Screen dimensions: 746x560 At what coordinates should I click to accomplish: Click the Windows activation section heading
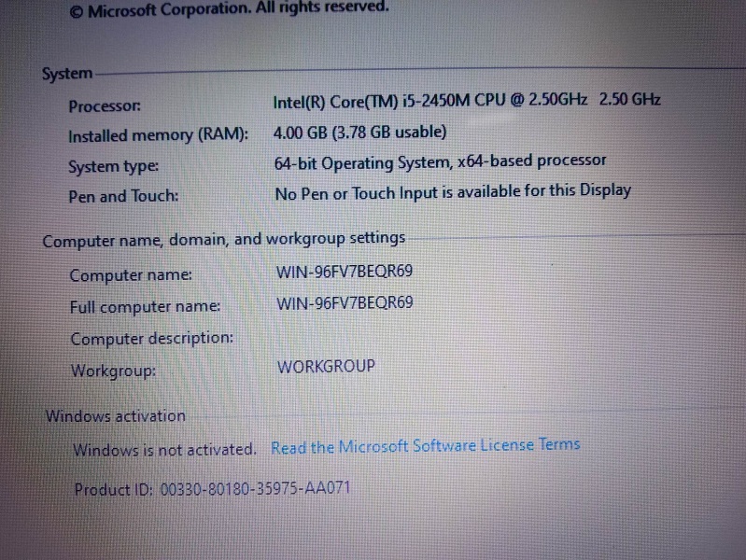[x=116, y=416]
